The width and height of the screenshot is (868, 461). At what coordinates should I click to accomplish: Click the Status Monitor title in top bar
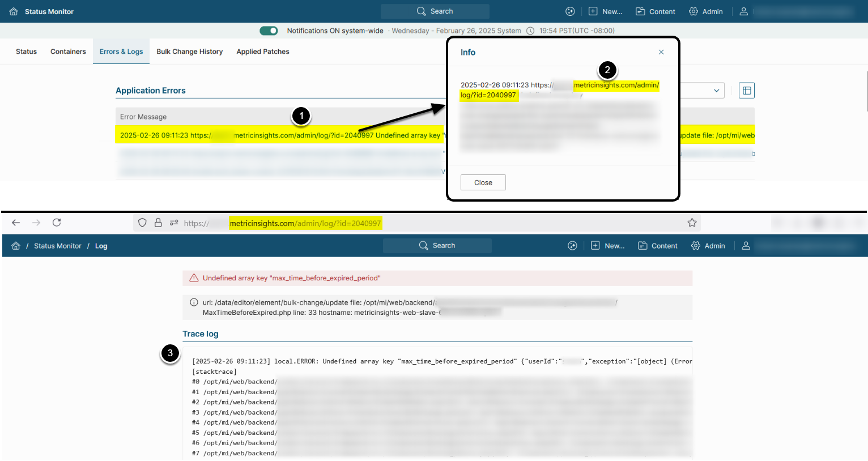pos(49,11)
